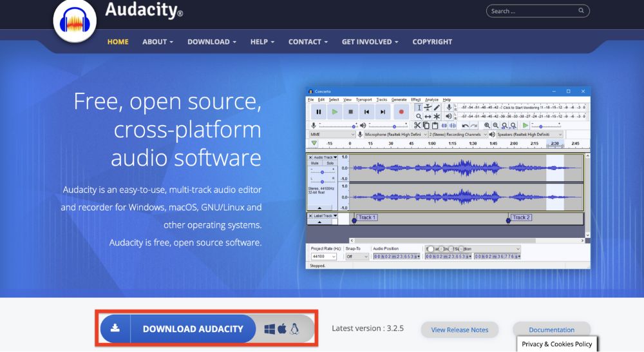Expand the ABOUT website navigation menu
The image size is (644, 352).
pos(158,42)
